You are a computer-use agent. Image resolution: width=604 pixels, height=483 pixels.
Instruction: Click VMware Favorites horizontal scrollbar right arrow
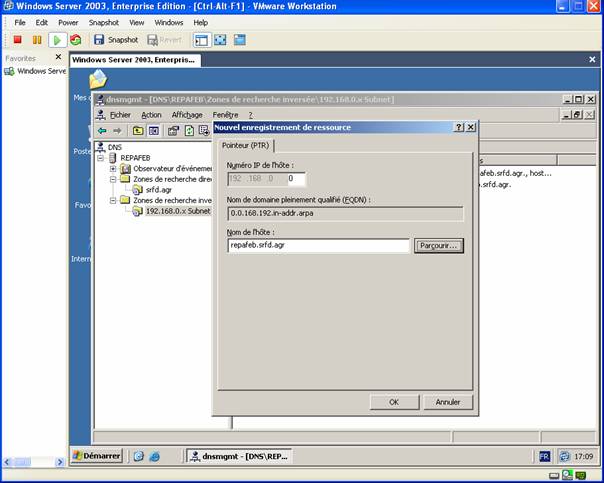tap(60, 462)
